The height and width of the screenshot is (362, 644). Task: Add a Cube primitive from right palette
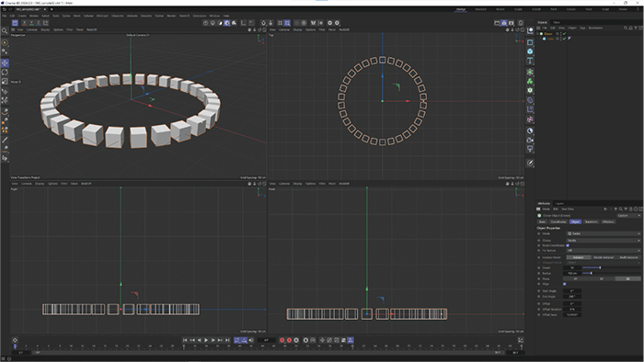click(x=530, y=51)
